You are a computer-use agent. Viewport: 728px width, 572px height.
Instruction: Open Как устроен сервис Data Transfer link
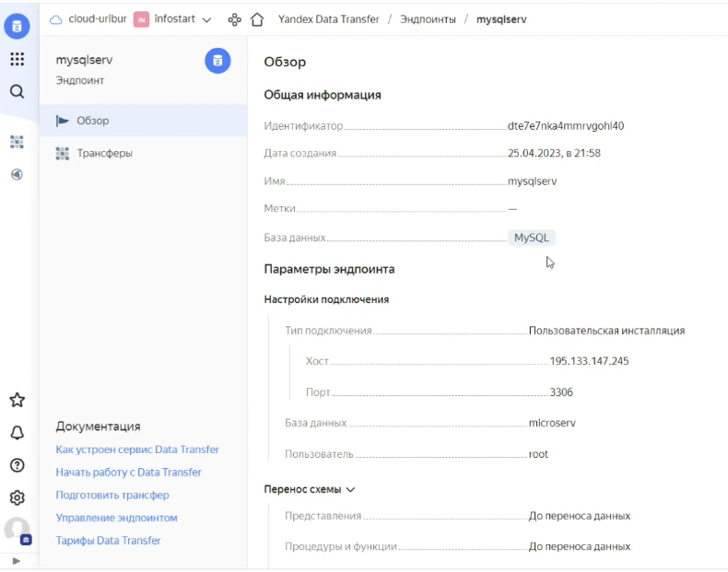(137, 449)
